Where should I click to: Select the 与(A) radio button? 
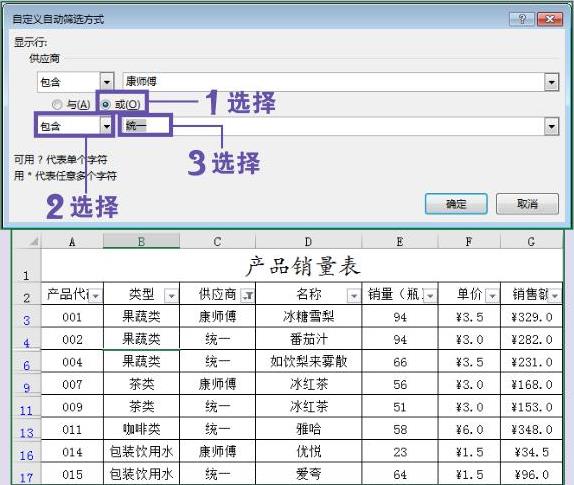point(57,105)
